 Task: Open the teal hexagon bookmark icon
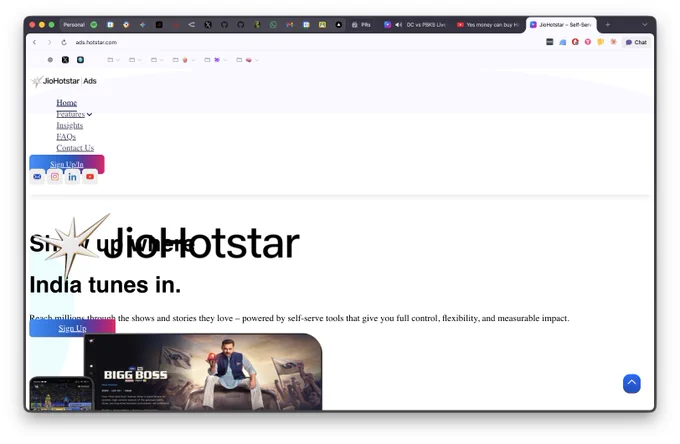80,60
